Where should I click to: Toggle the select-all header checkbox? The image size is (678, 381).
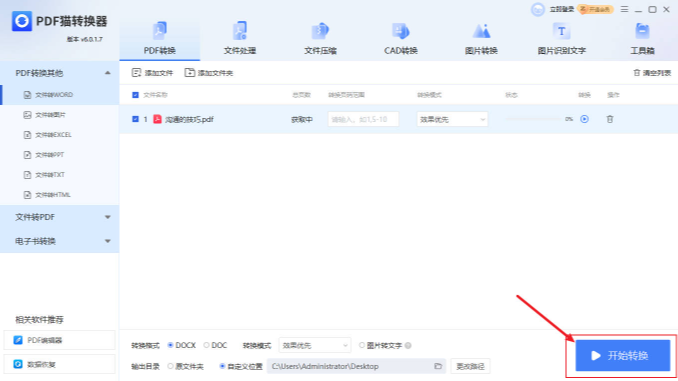tap(135, 95)
